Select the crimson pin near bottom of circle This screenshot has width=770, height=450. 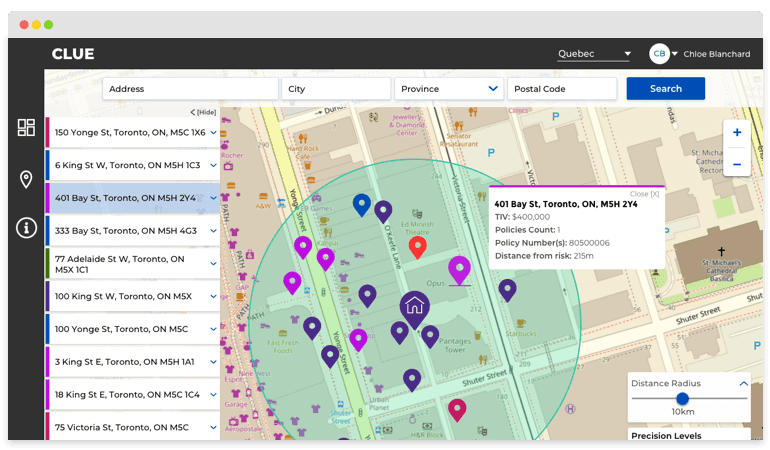[x=457, y=408]
